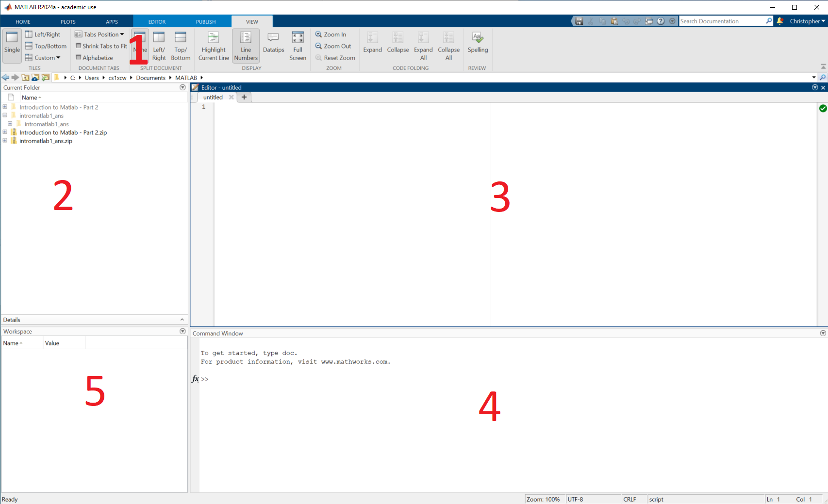Click Reset Zoom in the Zoom section

pos(335,58)
